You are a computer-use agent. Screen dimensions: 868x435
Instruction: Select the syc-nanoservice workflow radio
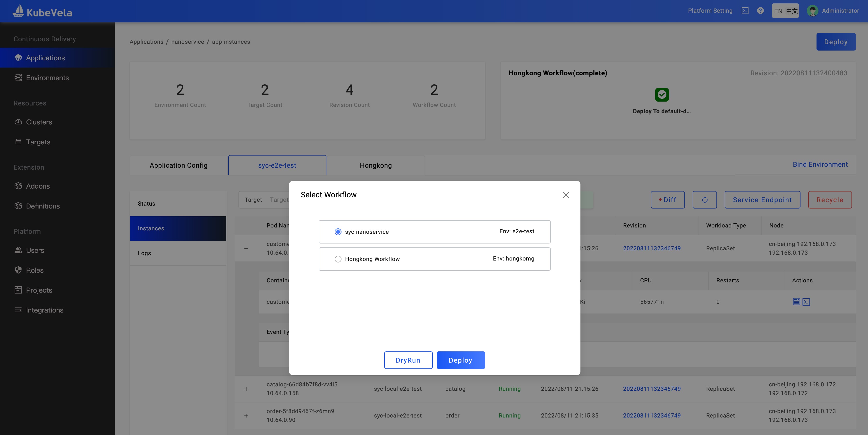click(338, 232)
